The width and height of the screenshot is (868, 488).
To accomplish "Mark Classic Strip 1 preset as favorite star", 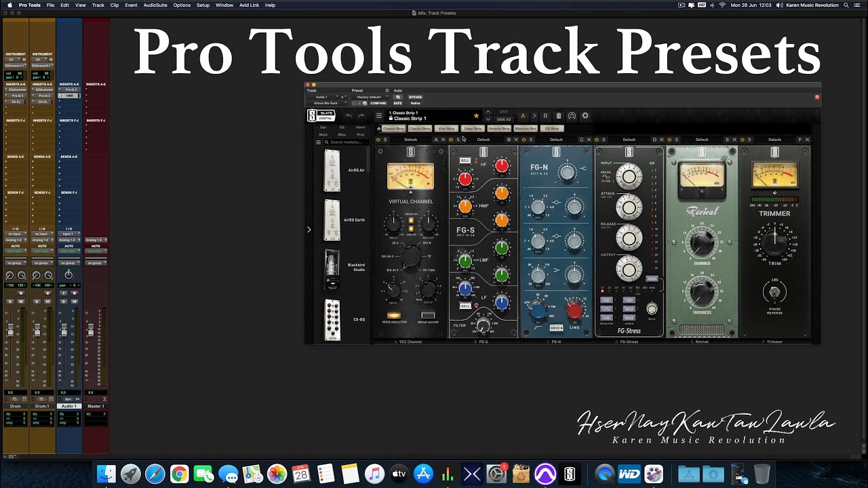I will [476, 116].
